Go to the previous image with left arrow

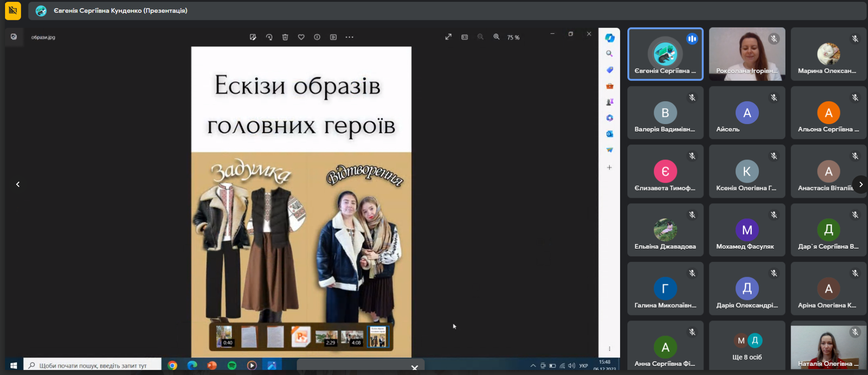point(18,185)
